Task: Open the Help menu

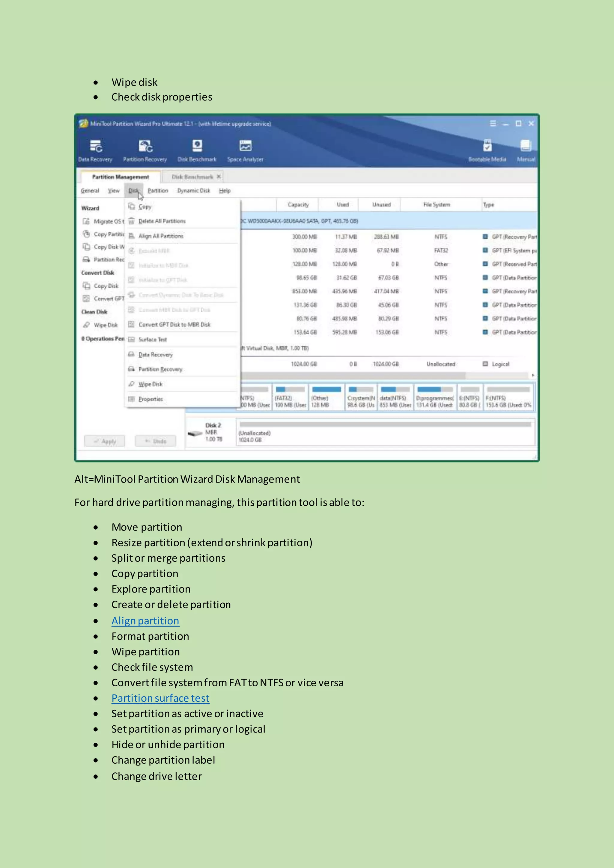Action: [225, 191]
